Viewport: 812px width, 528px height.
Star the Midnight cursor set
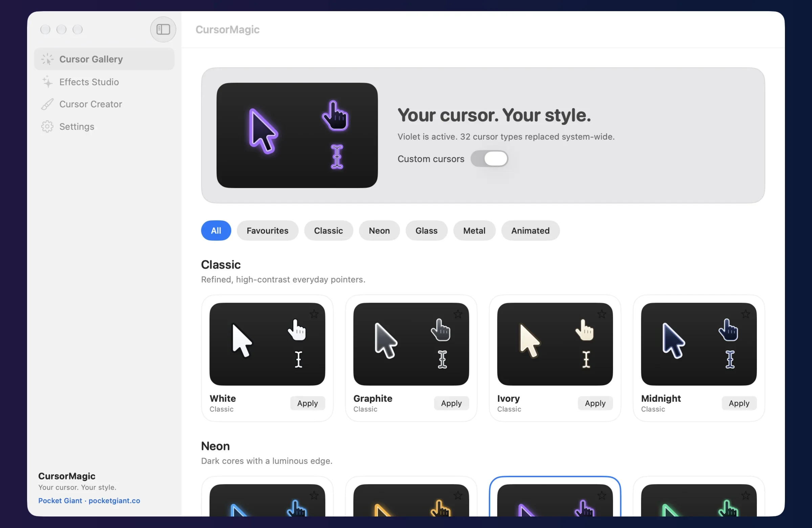(746, 314)
